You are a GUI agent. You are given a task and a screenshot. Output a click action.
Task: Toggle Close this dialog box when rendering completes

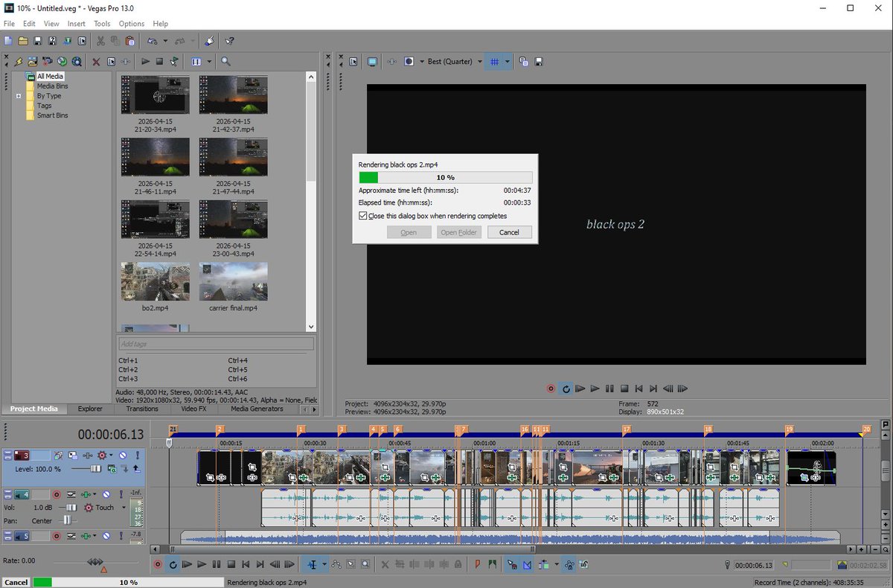pos(362,216)
